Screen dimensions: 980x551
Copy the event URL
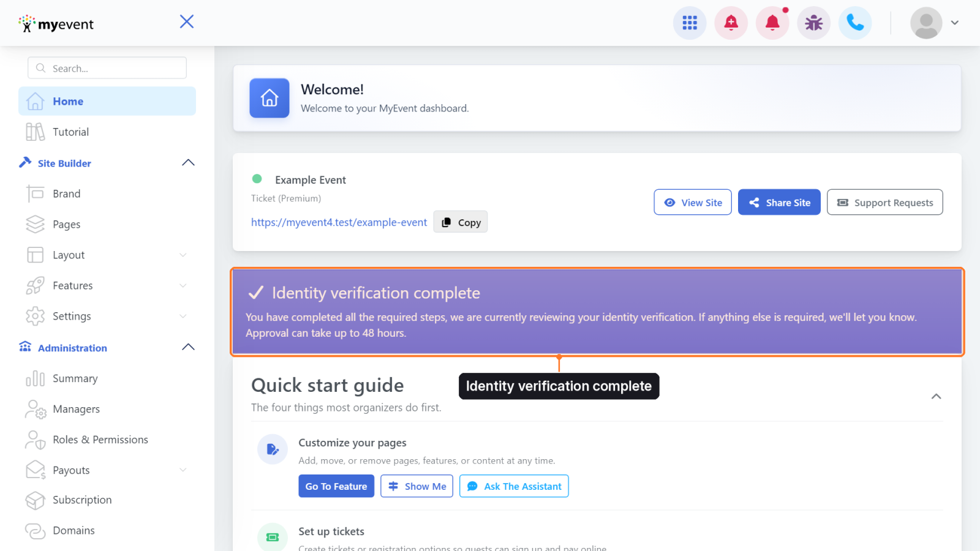pyautogui.click(x=461, y=222)
